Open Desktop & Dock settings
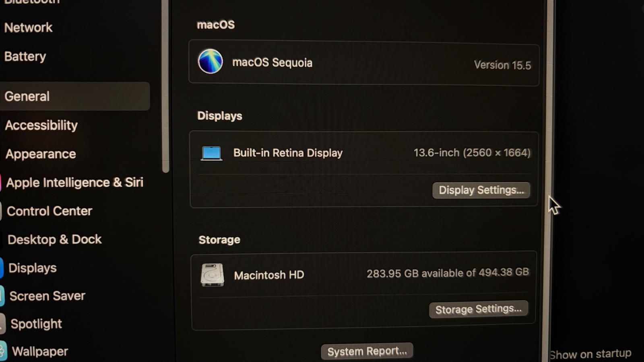The height and width of the screenshot is (362, 644). pos(54,240)
